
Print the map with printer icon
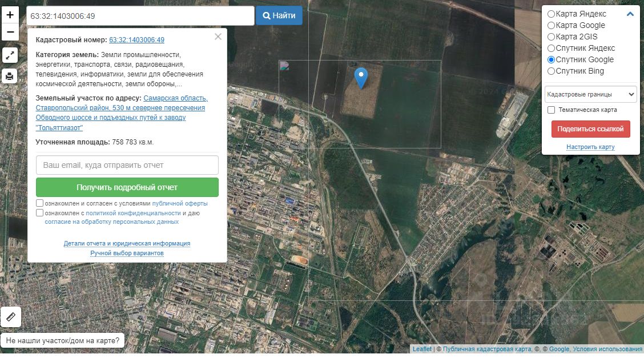pos(10,76)
